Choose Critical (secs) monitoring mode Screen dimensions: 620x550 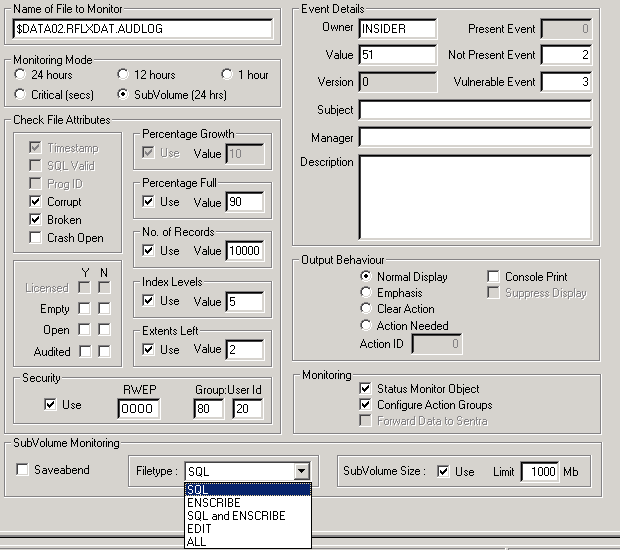20,95
